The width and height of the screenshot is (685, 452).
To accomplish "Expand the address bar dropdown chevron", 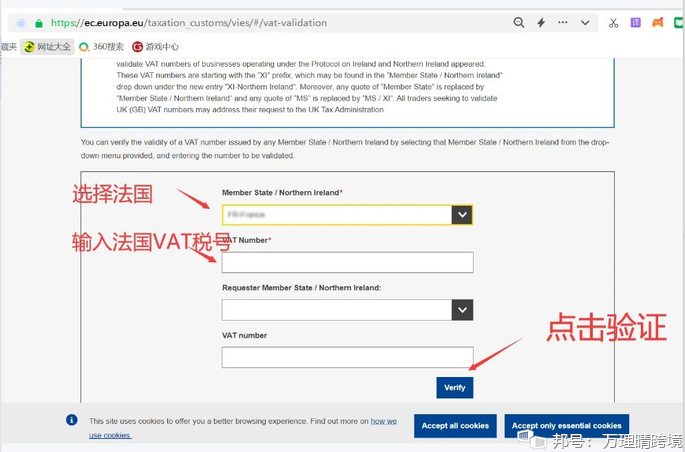I will [585, 23].
